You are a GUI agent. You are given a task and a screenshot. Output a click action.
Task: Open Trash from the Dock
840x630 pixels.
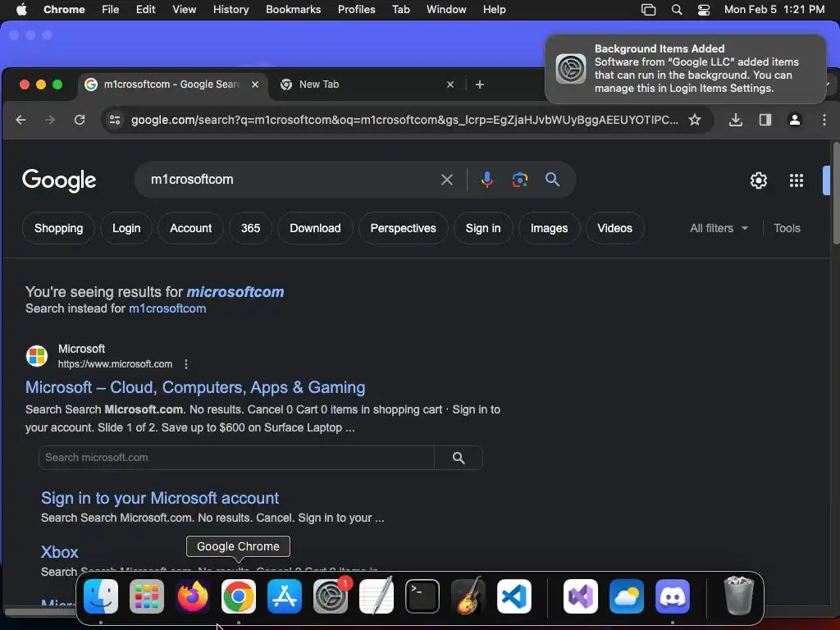pos(739,596)
